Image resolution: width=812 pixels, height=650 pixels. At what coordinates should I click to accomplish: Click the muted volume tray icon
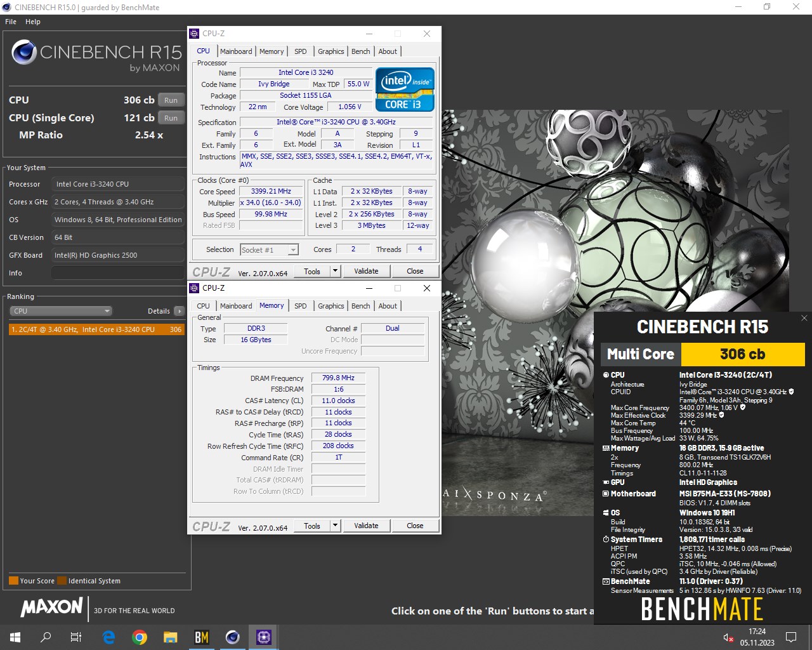coord(728,637)
